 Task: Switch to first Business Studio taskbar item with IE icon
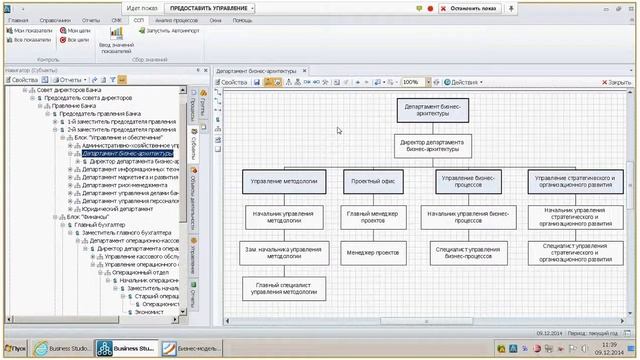62,349
